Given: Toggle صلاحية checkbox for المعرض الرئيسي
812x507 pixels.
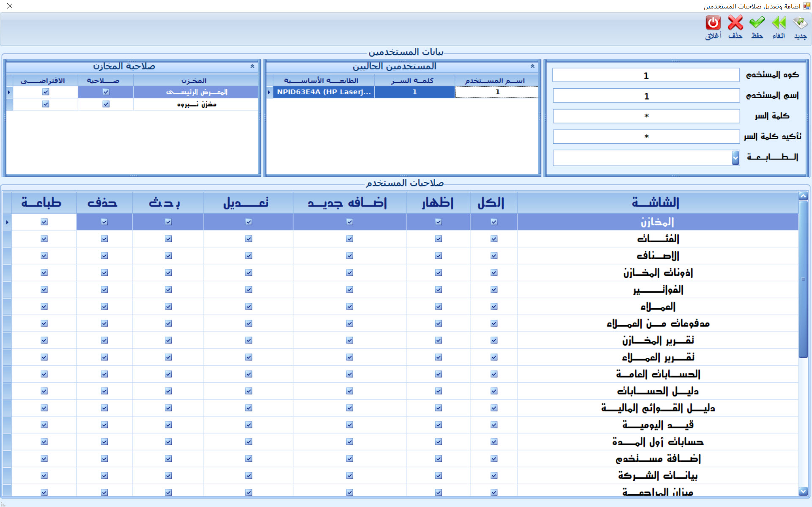Looking at the screenshot, I should pyautogui.click(x=106, y=92).
